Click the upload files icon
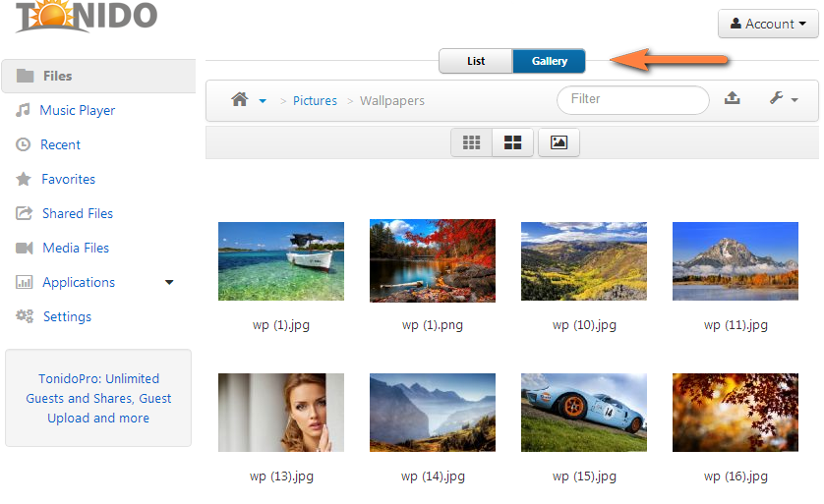 click(x=732, y=98)
